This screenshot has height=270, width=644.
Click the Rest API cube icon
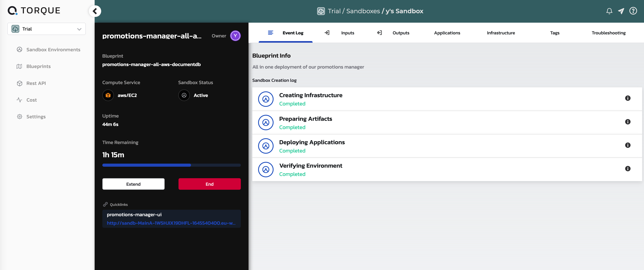[19, 83]
